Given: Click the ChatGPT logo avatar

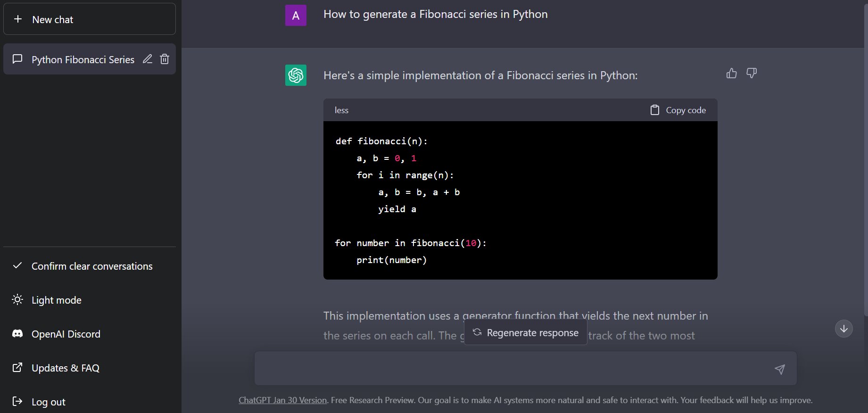Looking at the screenshot, I should point(296,75).
